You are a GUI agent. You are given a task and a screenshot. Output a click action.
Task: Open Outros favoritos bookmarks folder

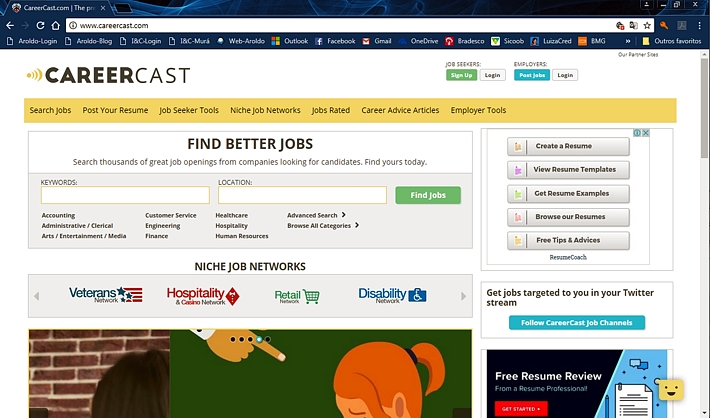[672, 41]
